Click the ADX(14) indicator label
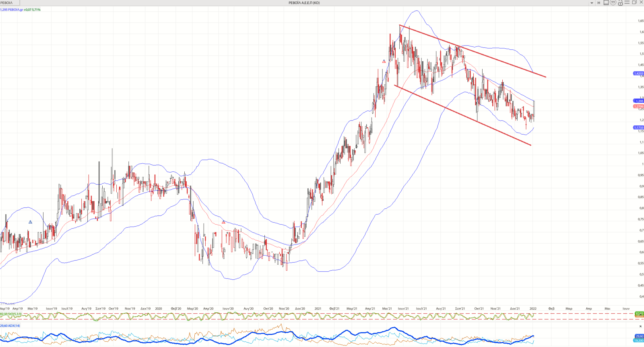The height and width of the screenshot is (347, 644). pyautogui.click(x=10, y=326)
